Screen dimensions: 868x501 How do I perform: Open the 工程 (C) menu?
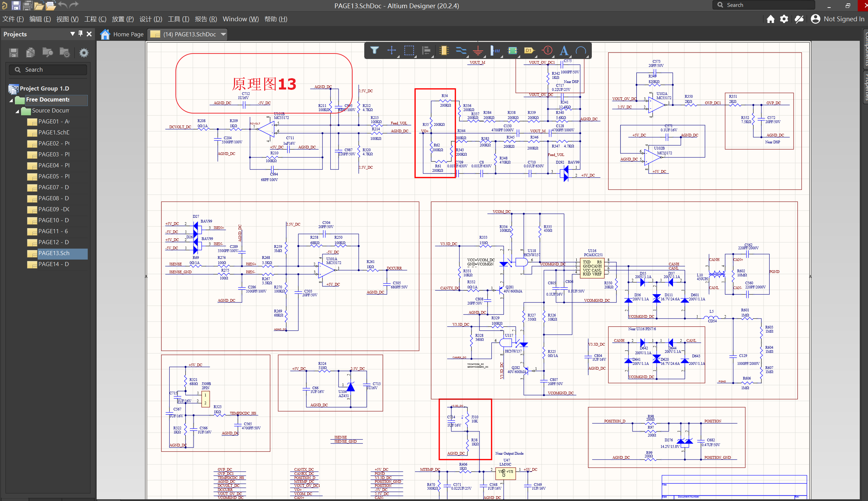click(x=95, y=19)
